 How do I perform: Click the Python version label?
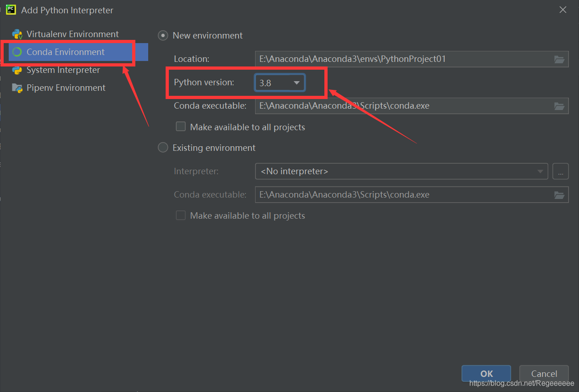(x=204, y=83)
